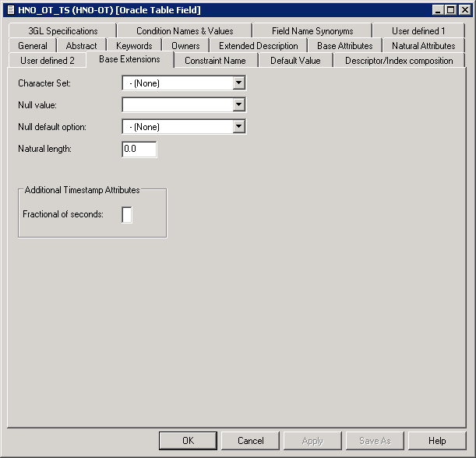Select the Keywords tab
The width and height of the screenshot is (476, 458).
tap(134, 46)
